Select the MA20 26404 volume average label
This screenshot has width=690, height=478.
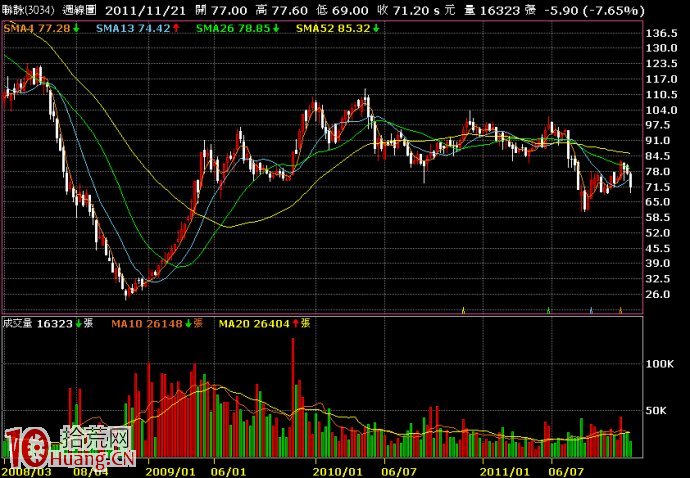tap(254, 324)
